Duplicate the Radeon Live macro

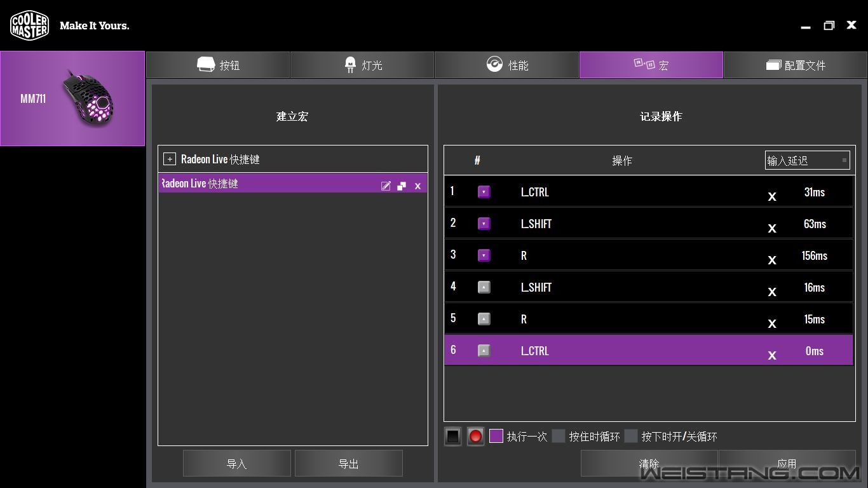point(402,186)
